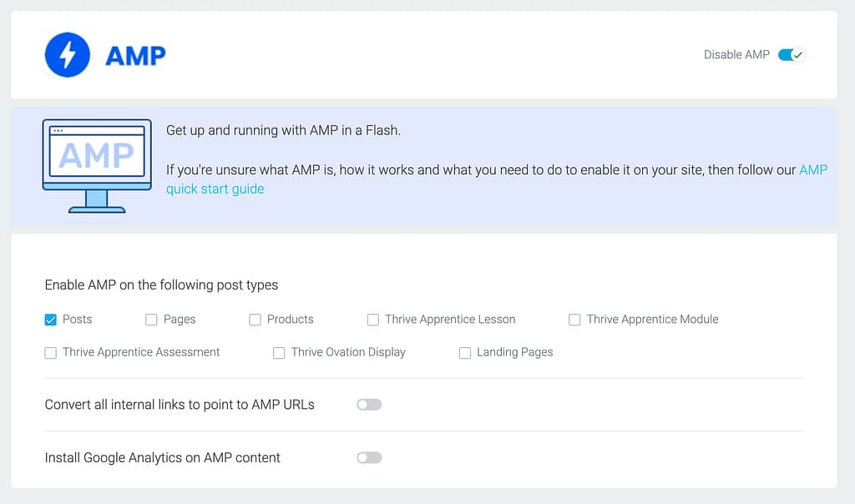855x504 pixels.
Task: Tick the Thrive Apprentice Assessment checkbox
Action: pos(51,353)
